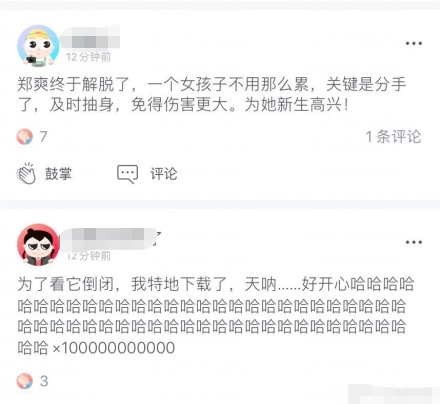Open the second post's three-dot menu
The width and height of the screenshot is (440, 404).
pyautogui.click(x=414, y=242)
